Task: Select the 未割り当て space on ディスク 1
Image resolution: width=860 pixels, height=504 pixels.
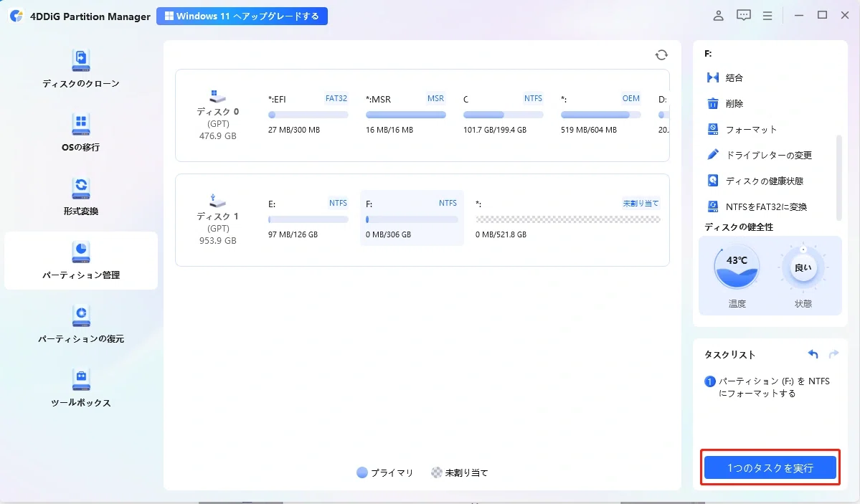Action: click(x=567, y=219)
